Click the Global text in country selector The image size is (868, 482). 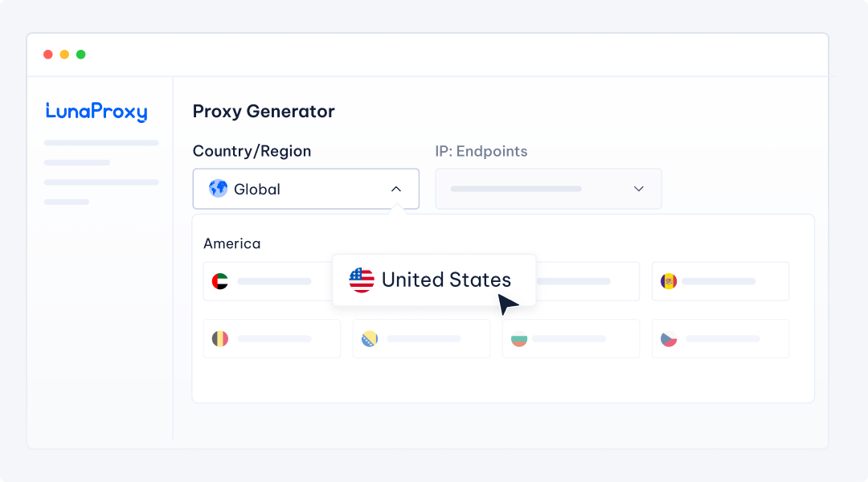point(257,190)
